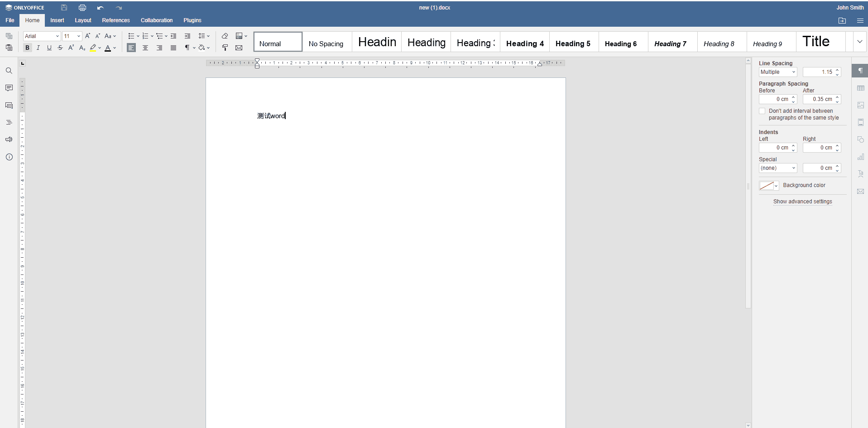Toggle Italic formatting
Viewport: 868px width, 428px height.
click(38, 48)
